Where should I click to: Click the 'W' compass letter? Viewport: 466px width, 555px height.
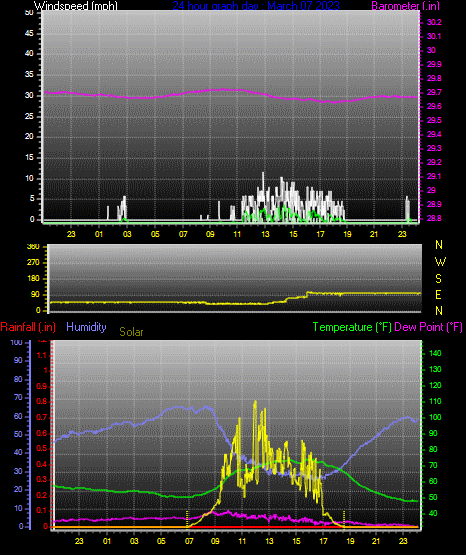[440, 262]
